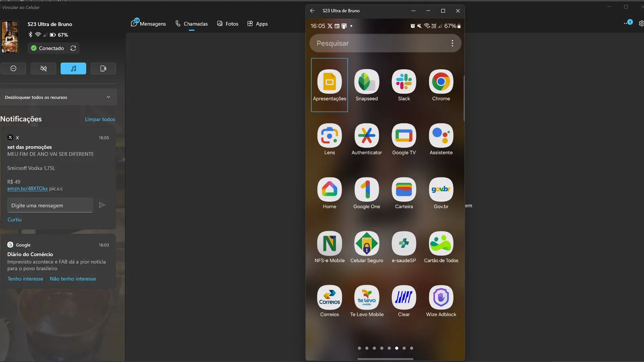Launch the Wize Adblock app

tap(441, 298)
